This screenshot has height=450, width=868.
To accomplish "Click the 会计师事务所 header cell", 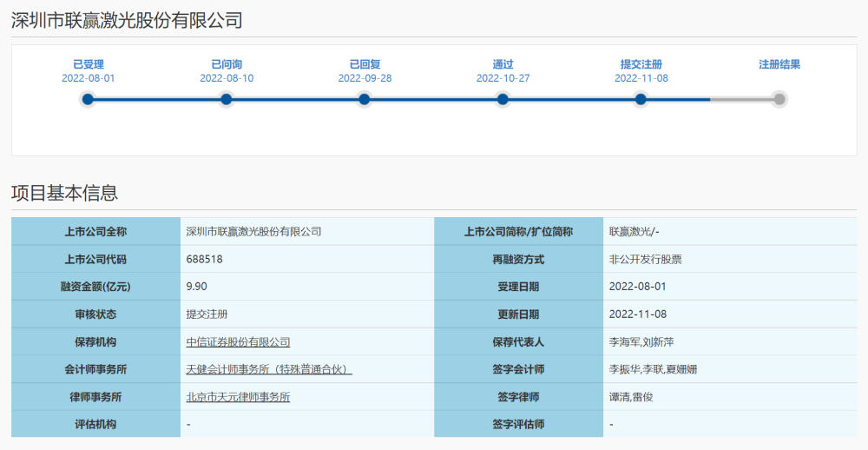I will point(95,369).
